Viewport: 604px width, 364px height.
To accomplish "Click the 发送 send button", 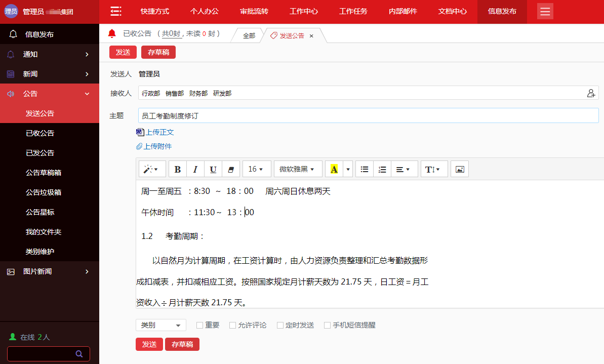I will click(123, 52).
